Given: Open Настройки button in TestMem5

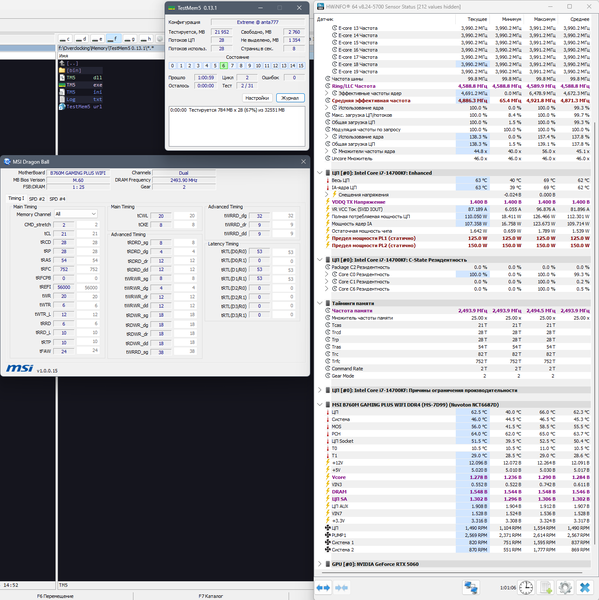Looking at the screenshot, I should pos(257,98).
